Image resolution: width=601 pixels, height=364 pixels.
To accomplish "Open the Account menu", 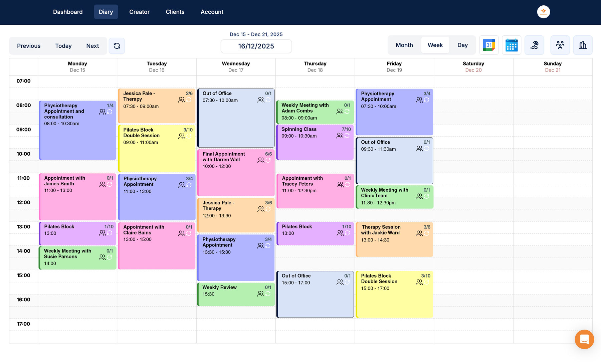I will coord(212,12).
